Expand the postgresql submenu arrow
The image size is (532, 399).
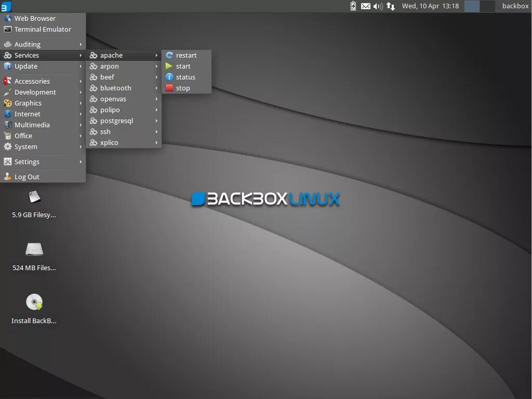(156, 121)
